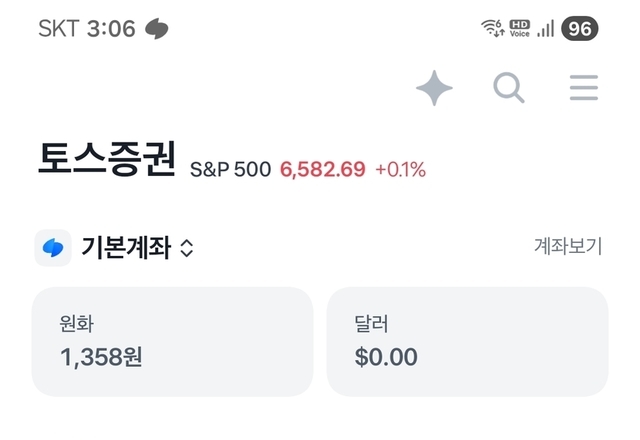640x440 pixels.
Task: Tap the 6,582.69 index value
Action: [322, 169]
